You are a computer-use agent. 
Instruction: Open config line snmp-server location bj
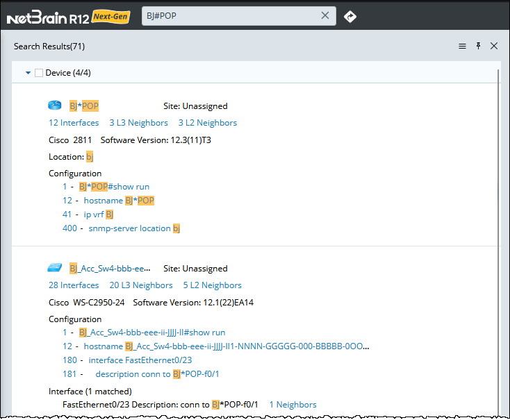click(x=134, y=228)
